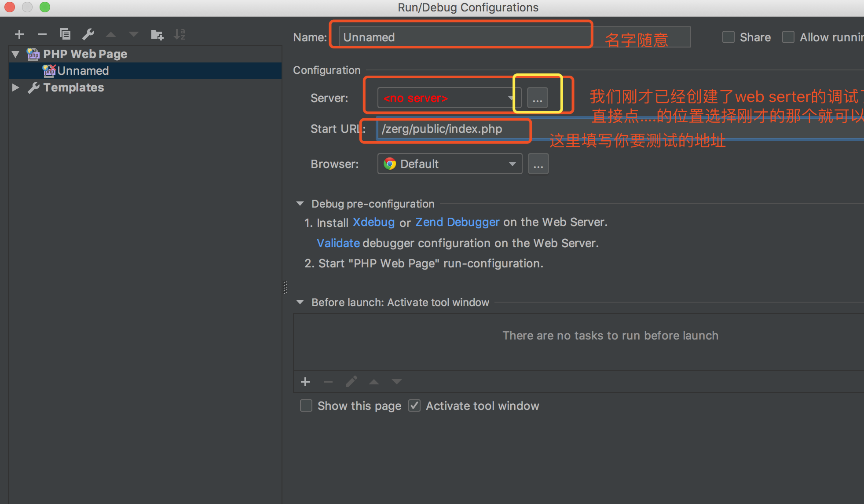Image resolution: width=864 pixels, height=504 pixels.
Task: Follow the Zend Debugger link
Action: coord(458,222)
